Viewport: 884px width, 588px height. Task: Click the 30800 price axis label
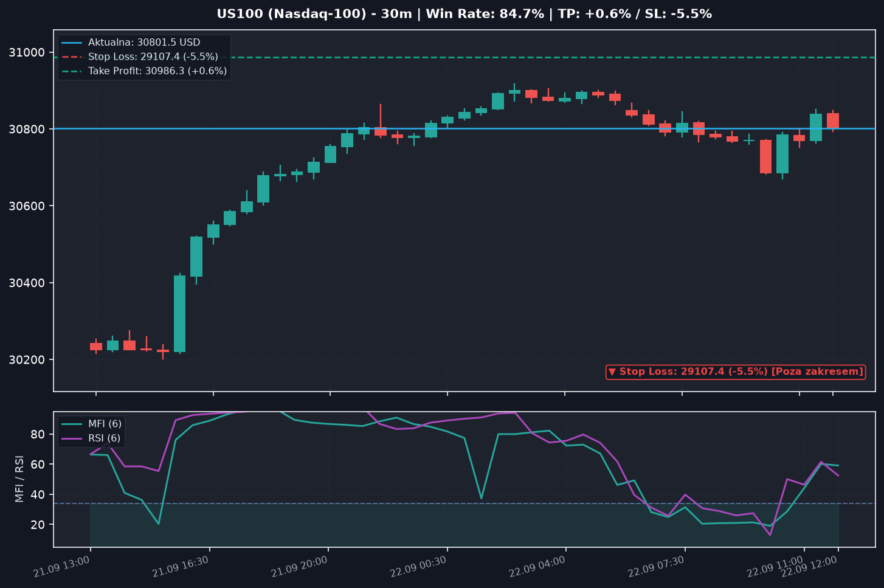[27, 130]
